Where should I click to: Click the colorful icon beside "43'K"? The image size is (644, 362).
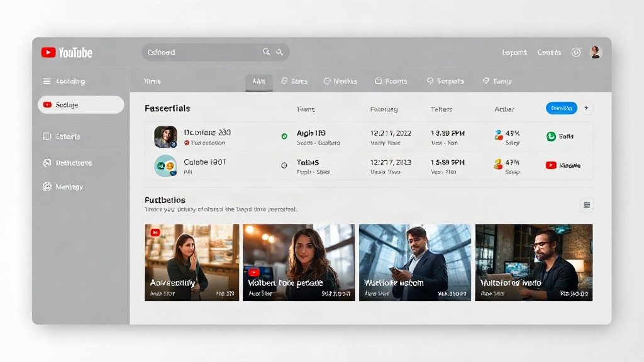click(498, 135)
